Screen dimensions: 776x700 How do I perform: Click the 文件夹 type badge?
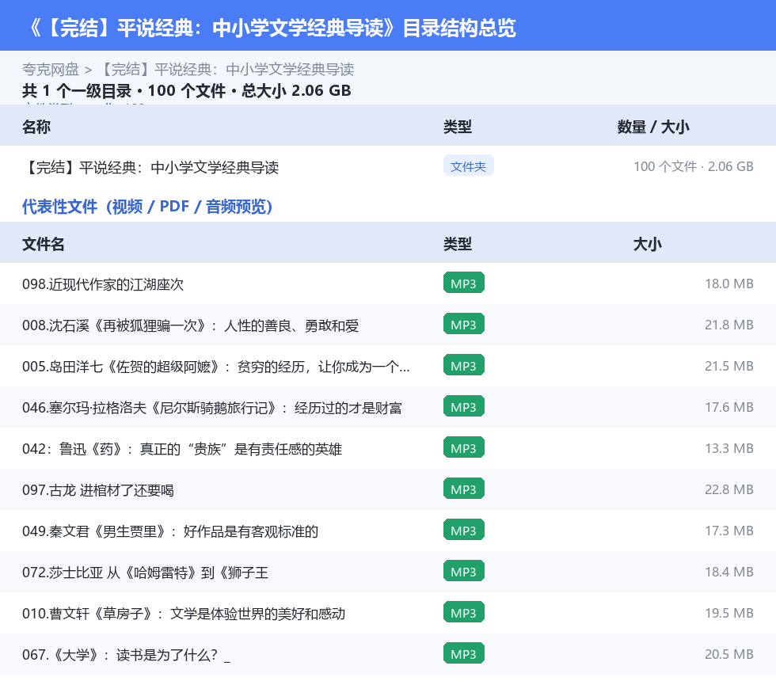pyautogui.click(x=468, y=166)
